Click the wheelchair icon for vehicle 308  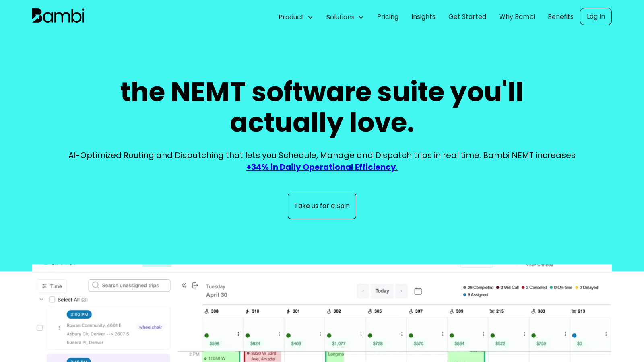tap(207, 311)
